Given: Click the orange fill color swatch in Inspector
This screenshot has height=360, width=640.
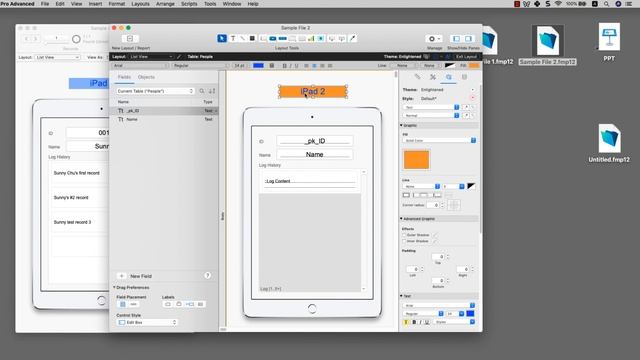Looking at the screenshot, I should pos(416,160).
